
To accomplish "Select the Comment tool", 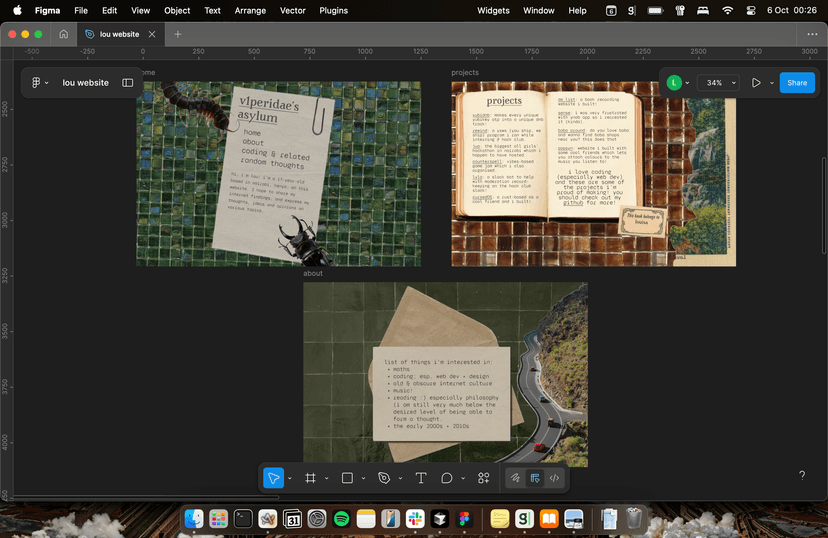I will coord(447,478).
